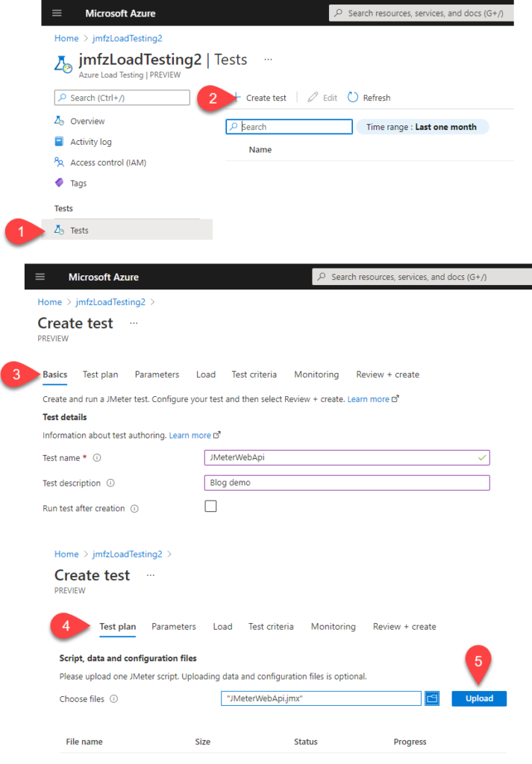Click the Test name field containing JMeterWebApi
This screenshot has height=764, width=532.
point(347,457)
